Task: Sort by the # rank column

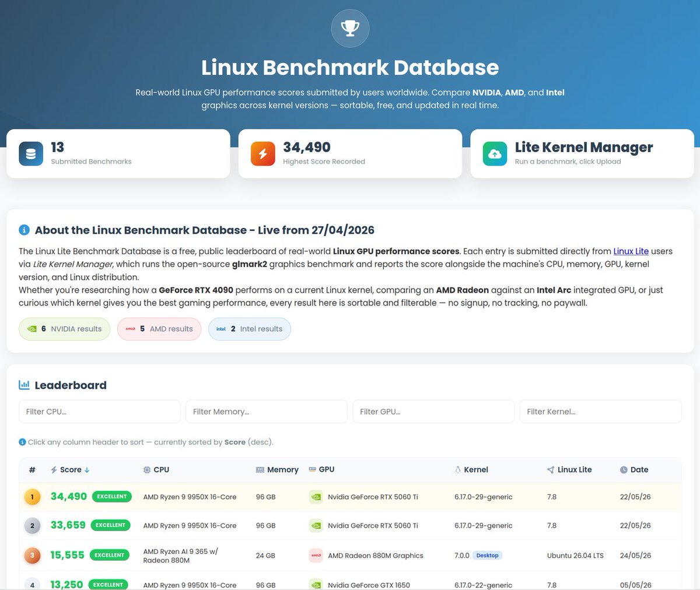Action: pos(32,470)
